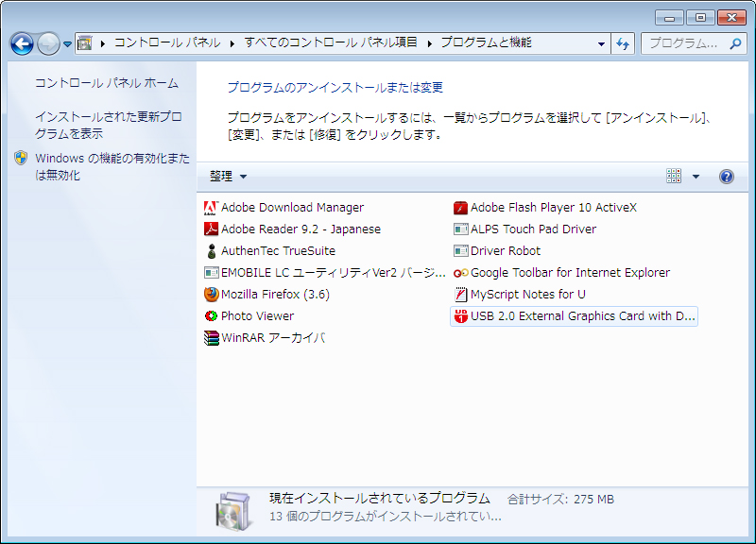Screen dimensions: 756x544
Task: Select MyScript Notes for U entry
Action: pyautogui.click(x=519, y=295)
